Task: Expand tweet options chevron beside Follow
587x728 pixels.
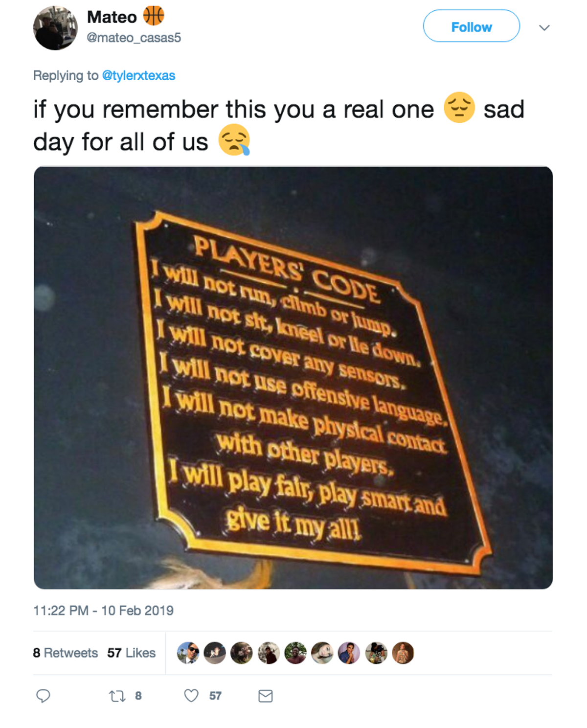Action: [x=544, y=27]
